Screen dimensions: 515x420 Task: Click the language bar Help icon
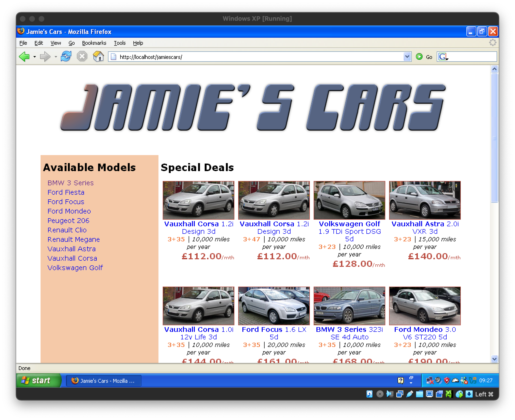point(401,381)
